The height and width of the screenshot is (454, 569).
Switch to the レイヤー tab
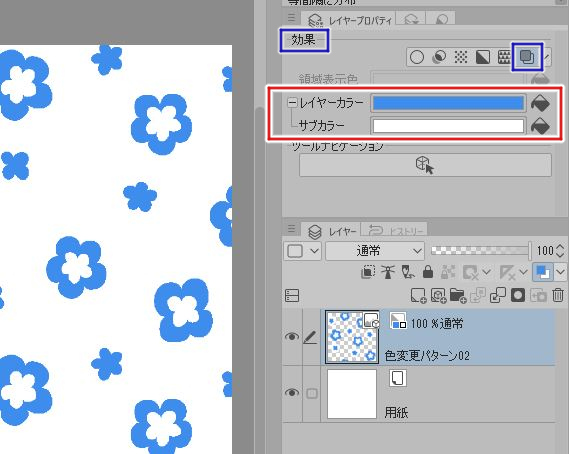[331, 231]
